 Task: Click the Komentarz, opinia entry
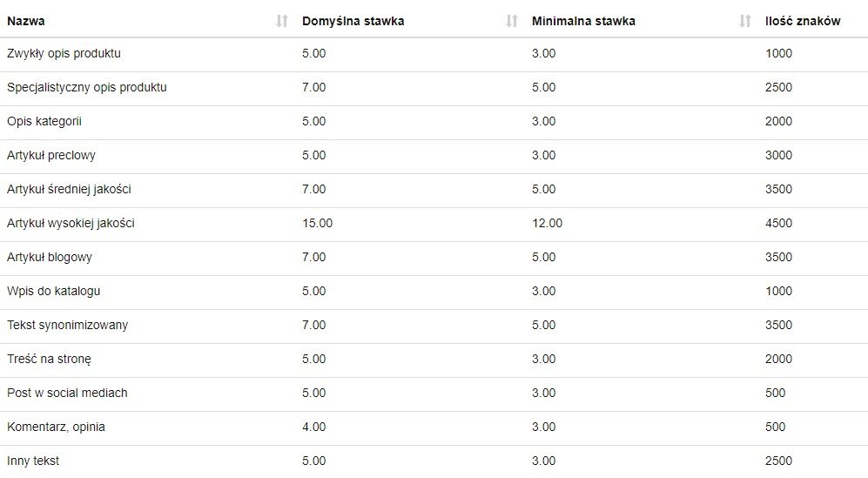tap(56, 427)
